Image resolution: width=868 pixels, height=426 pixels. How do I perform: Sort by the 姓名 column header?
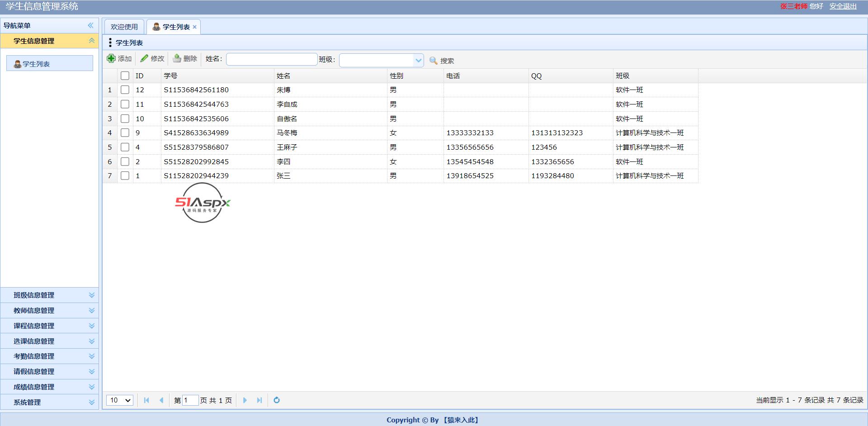[331, 76]
